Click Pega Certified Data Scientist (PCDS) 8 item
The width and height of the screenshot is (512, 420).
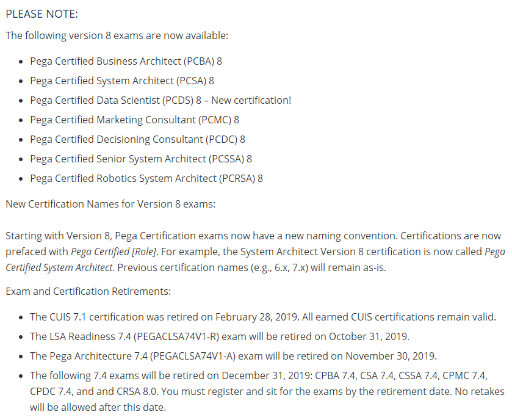pyautogui.click(x=160, y=100)
